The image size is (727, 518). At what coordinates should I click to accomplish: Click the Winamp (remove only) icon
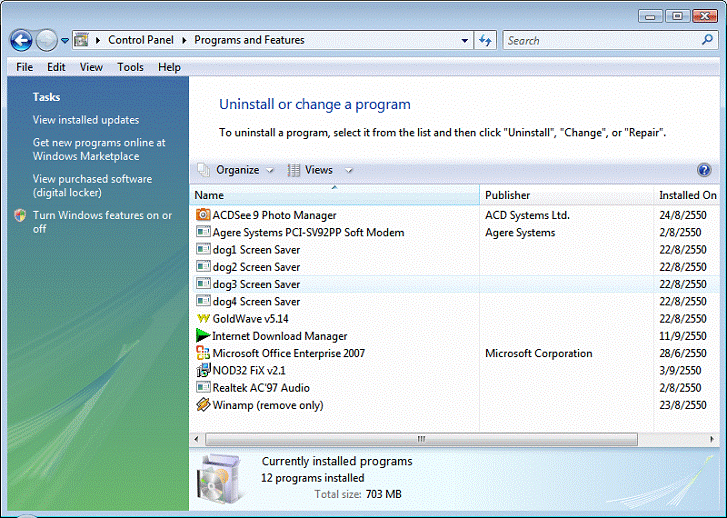coord(203,405)
